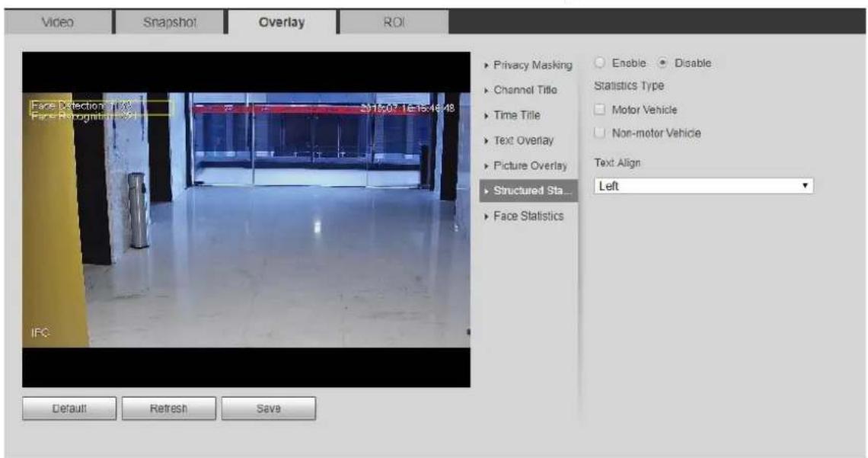Click the Face Detection overlay box in preview
Image resolution: width=868 pixels, height=458 pixels.
[101, 108]
